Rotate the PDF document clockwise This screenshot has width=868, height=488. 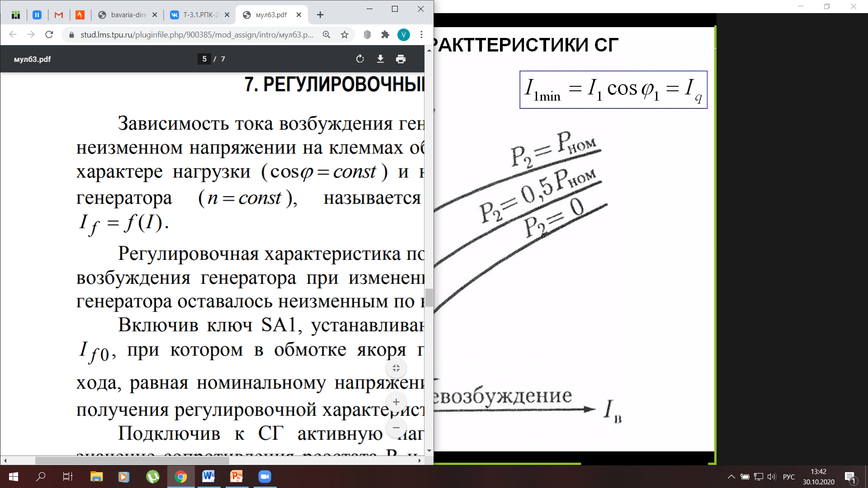tap(360, 59)
